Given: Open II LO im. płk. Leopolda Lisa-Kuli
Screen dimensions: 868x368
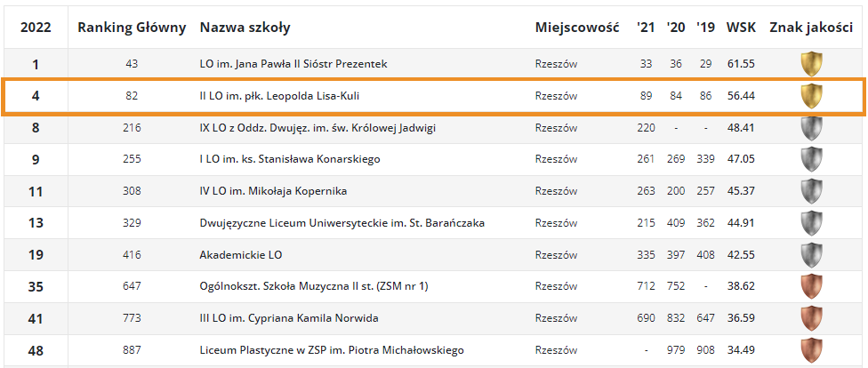Looking at the screenshot, I should (283, 96).
